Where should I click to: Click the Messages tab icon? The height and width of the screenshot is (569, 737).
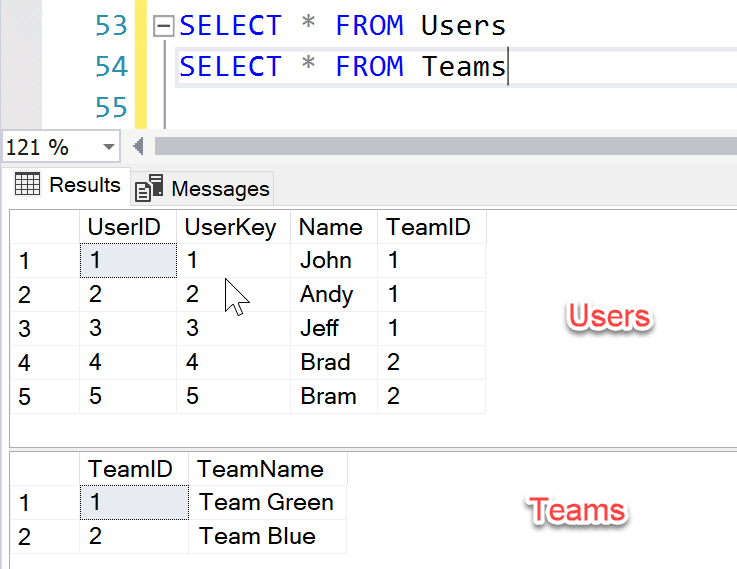coord(149,188)
